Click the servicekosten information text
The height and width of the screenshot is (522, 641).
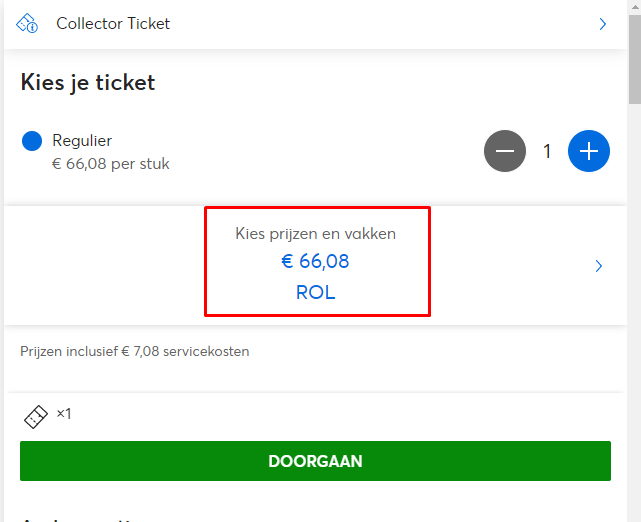pos(134,352)
